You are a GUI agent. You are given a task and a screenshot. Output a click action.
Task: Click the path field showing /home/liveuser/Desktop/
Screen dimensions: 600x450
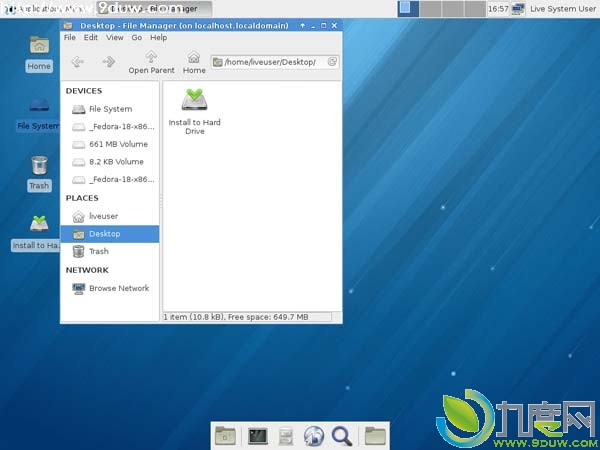(x=270, y=62)
